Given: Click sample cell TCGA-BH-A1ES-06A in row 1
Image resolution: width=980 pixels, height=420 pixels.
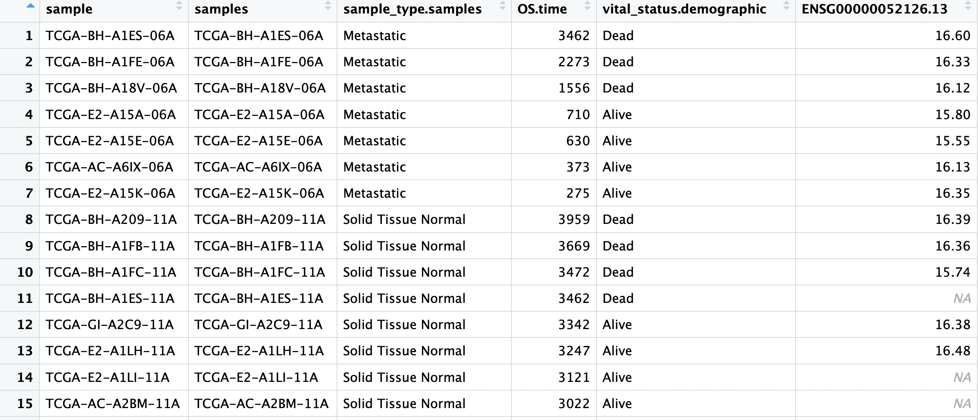Looking at the screenshot, I should click(x=110, y=36).
